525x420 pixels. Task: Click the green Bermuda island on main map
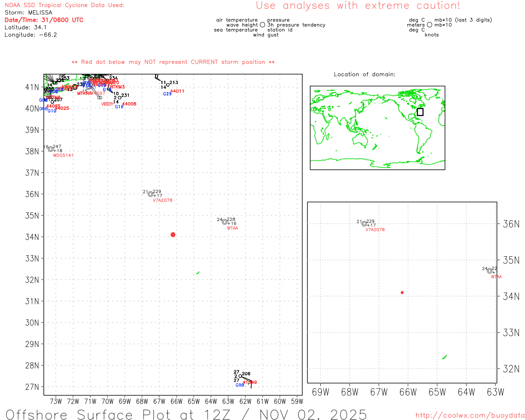(x=198, y=273)
